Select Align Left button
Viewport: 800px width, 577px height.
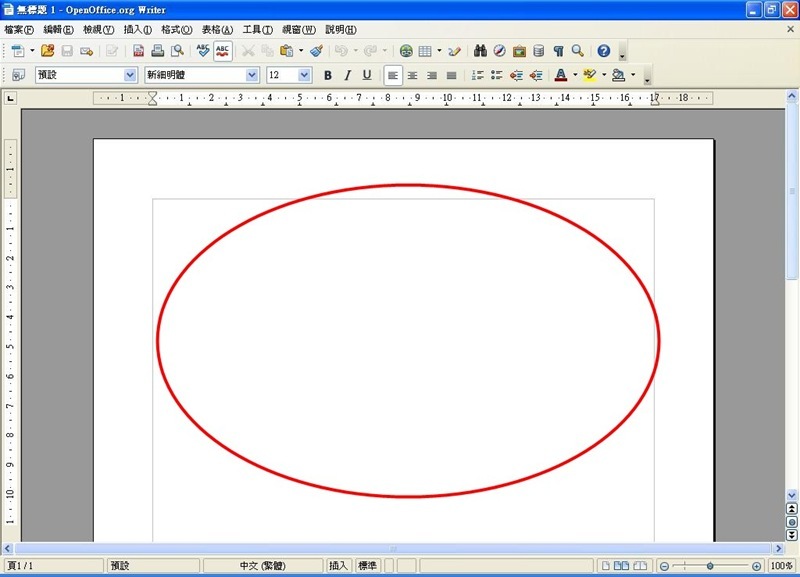pos(393,75)
